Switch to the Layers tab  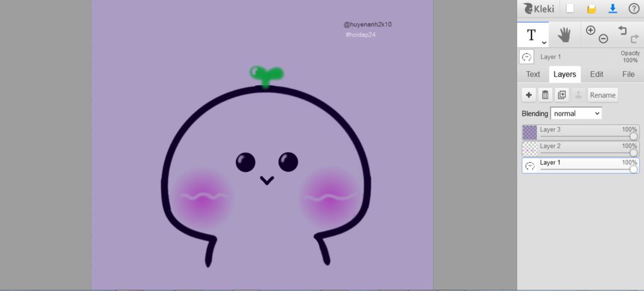[x=565, y=74]
